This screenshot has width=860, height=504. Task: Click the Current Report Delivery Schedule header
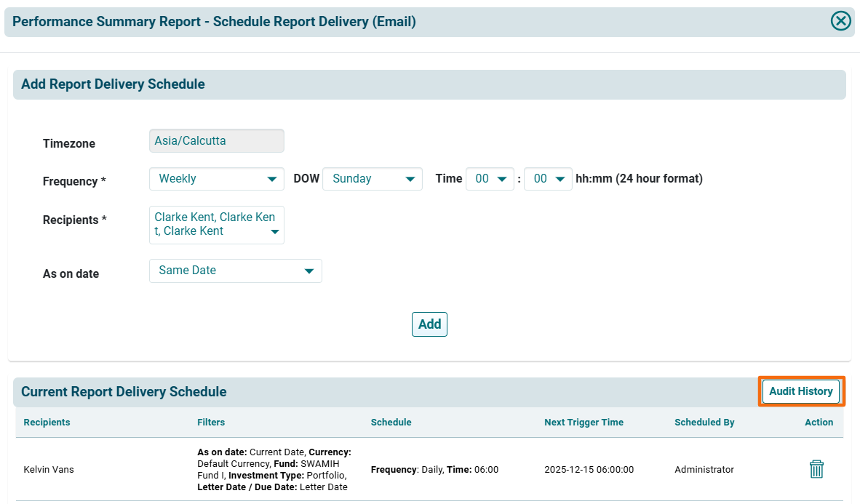pos(124,392)
